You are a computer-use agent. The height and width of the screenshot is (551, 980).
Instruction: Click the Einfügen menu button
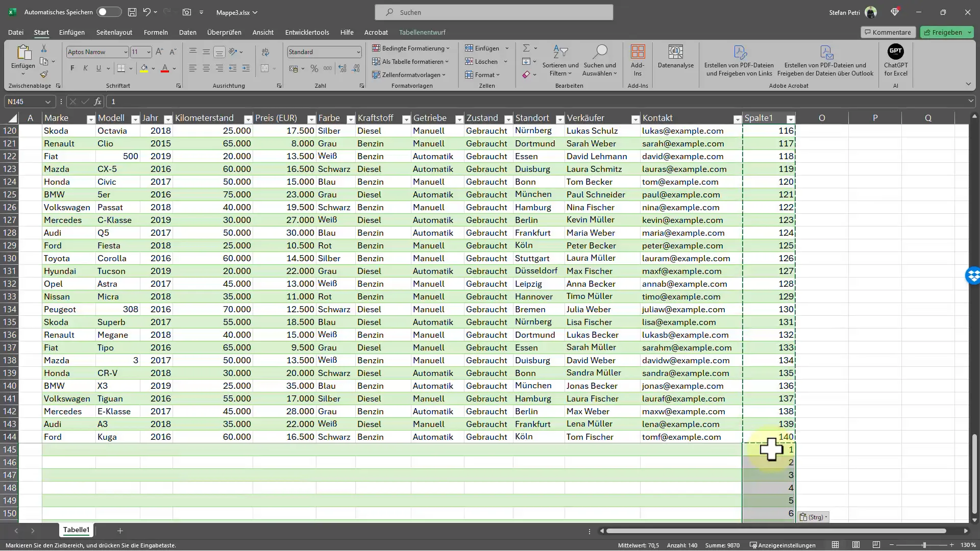[71, 32]
